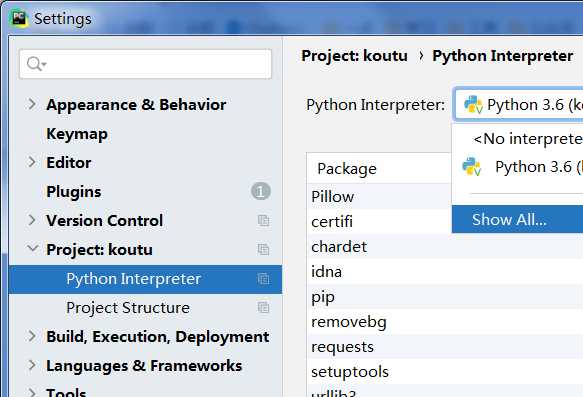Viewport: 583px width, 397px height.
Task: Expand the Editor settings section
Action: coord(32,162)
